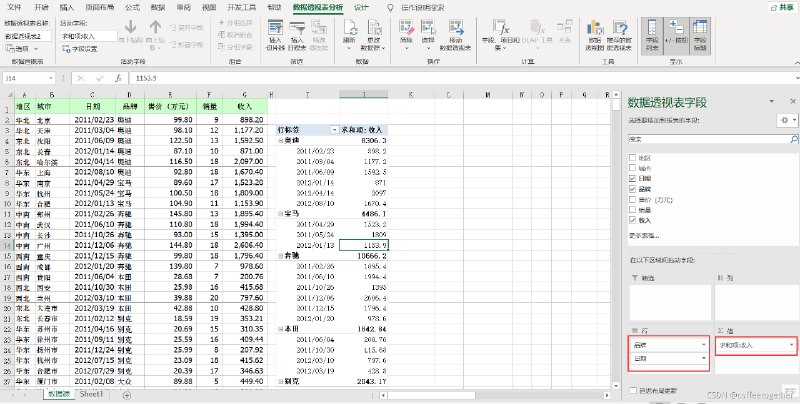Viewport: 800px width, 404px height.
Task: Click Field Settings (字段设置) in Active Field
Action: pos(80,49)
